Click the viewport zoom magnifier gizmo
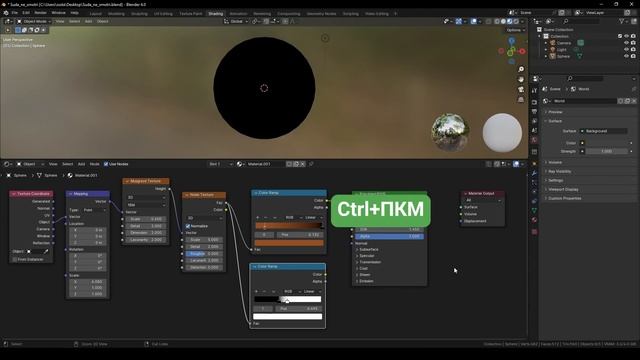 click(521, 69)
